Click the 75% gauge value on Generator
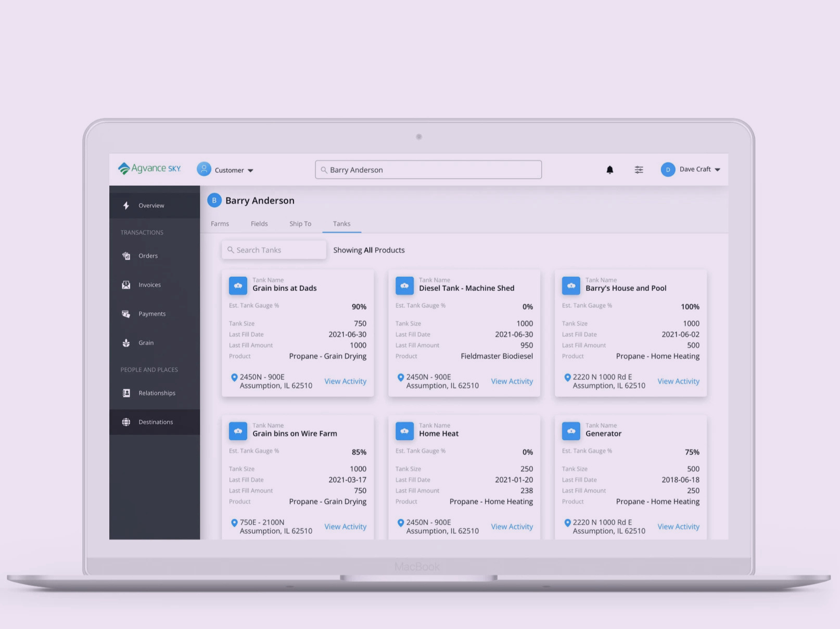840x629 pixels. tap(692, 452)
